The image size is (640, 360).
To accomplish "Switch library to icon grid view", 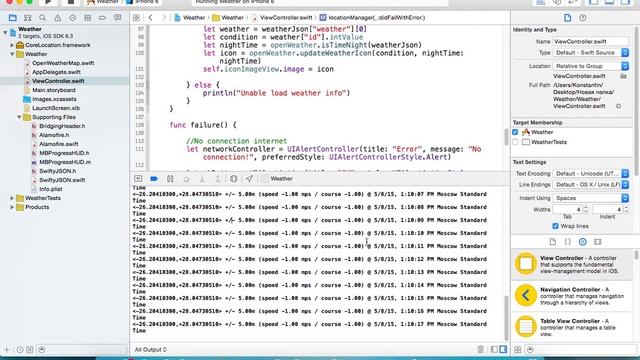I will click(x=518, y=349).
